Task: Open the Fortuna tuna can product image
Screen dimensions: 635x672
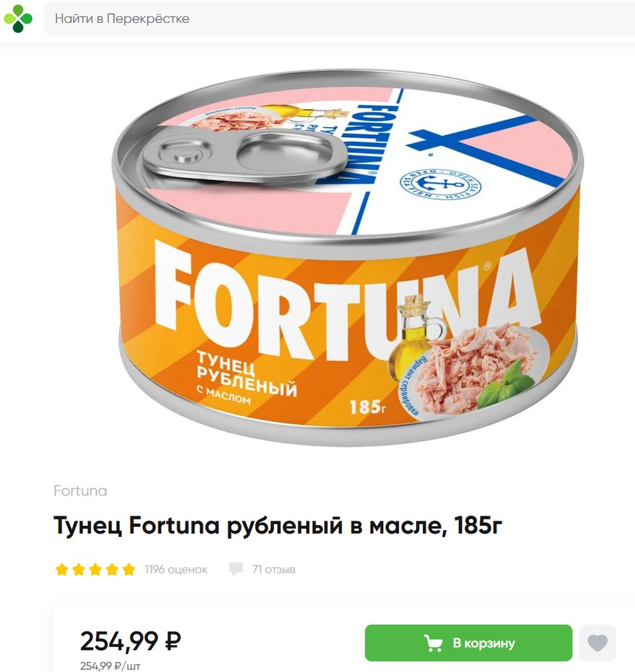Action: (348, 257)
